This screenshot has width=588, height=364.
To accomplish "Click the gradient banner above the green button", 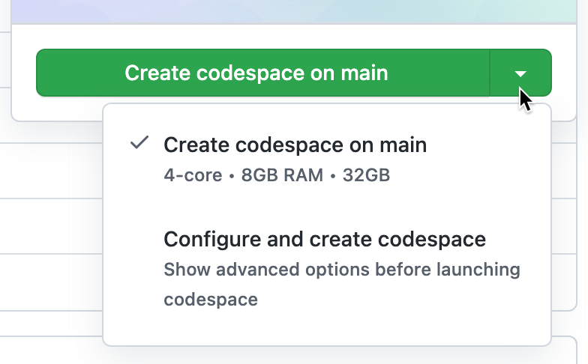I will [292, 10].
